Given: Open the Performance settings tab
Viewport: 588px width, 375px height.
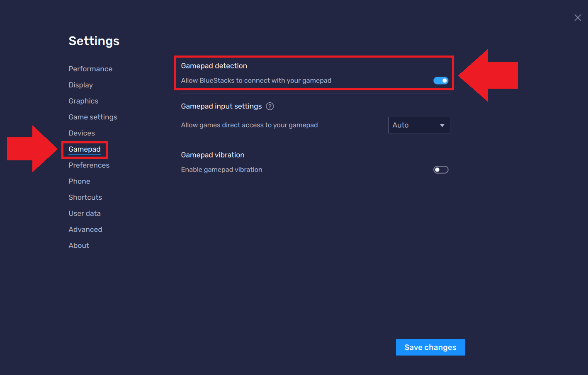Looking at the screenshot, I should click(x=90, y=69).
